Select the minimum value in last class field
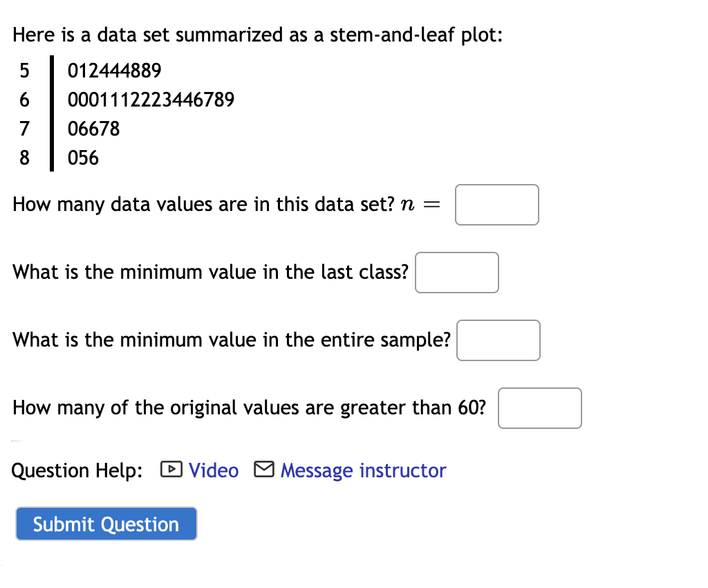The width and height of the screenshot is (708, 588). tap(456, 273)
